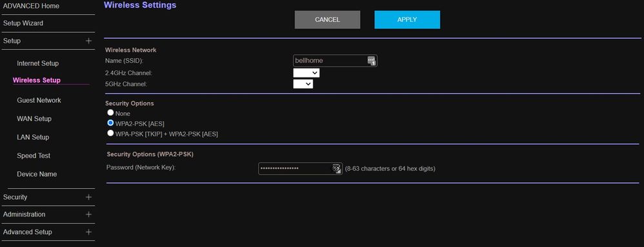Open Guest Network settings

[39, 100]
